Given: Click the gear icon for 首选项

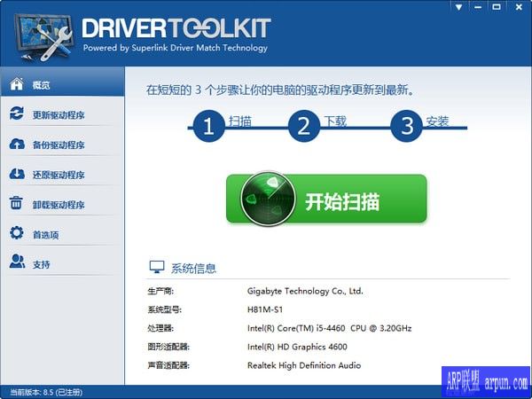Looking at the screenshot, I should [x=16, y=233].
